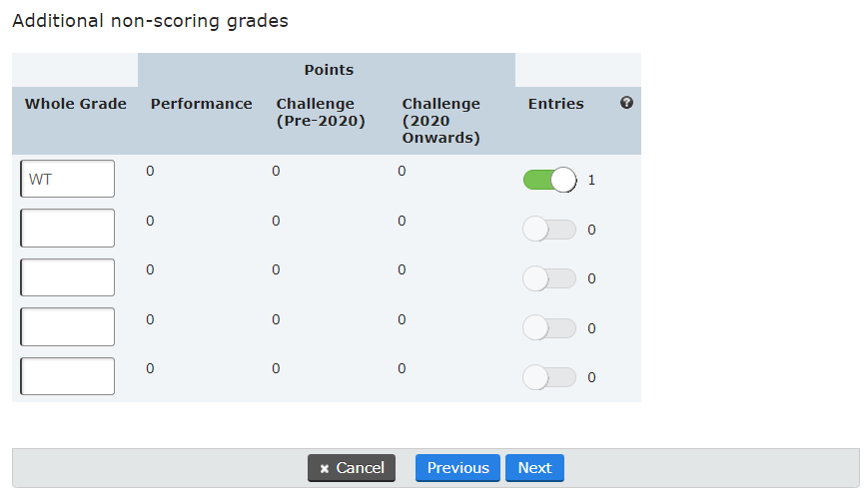The width and height of the screenshot is (868, 502).
Task: Focus the last Whole Grade input
Action: point(68,376)
